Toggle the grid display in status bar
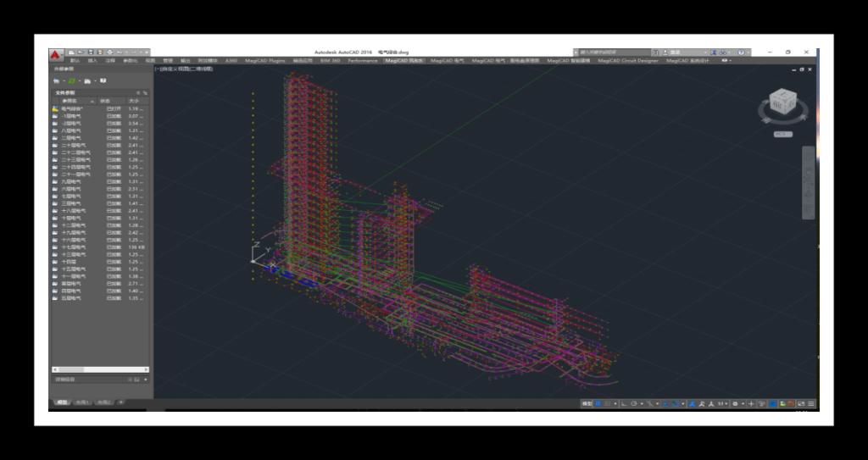The image size is (868, 460). click(599, 403)
